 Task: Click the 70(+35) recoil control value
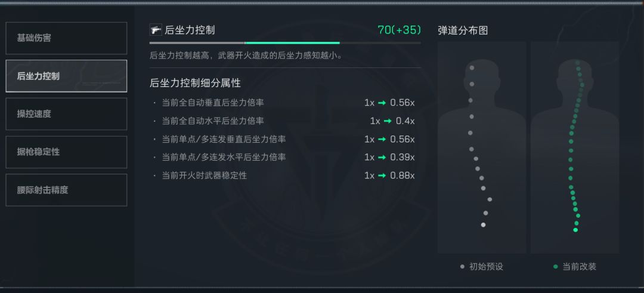[399, 30]
